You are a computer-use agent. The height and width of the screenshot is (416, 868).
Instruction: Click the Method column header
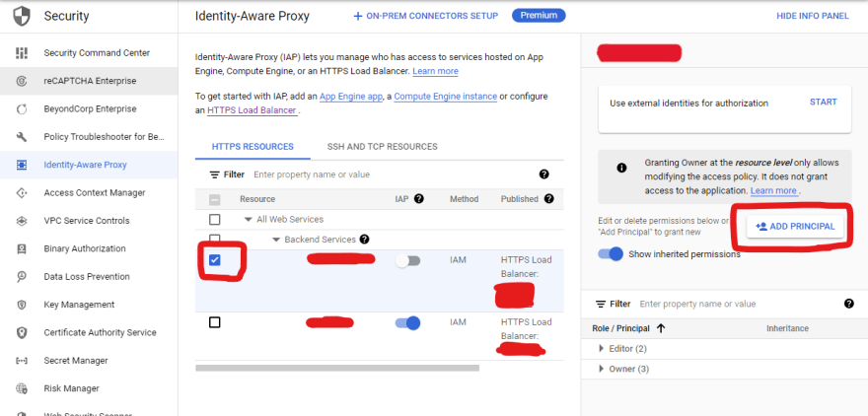[464, 199]
